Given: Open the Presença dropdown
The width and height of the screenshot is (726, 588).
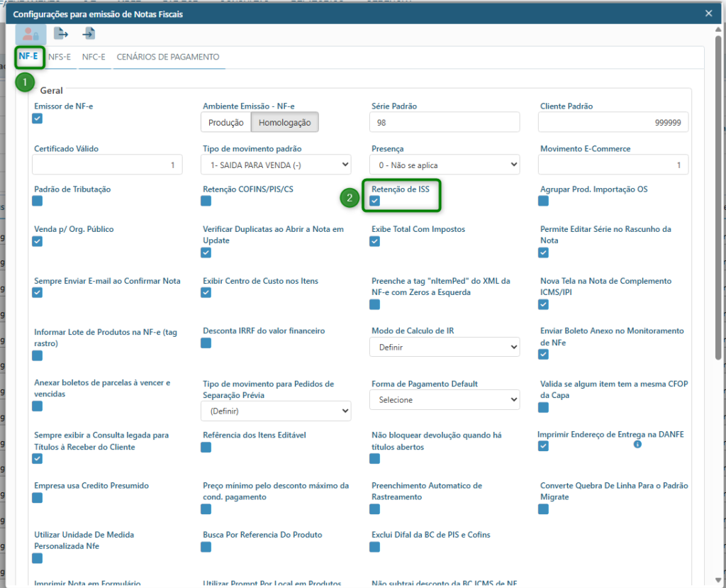Looking at the screenshot, I should point(445,165).
